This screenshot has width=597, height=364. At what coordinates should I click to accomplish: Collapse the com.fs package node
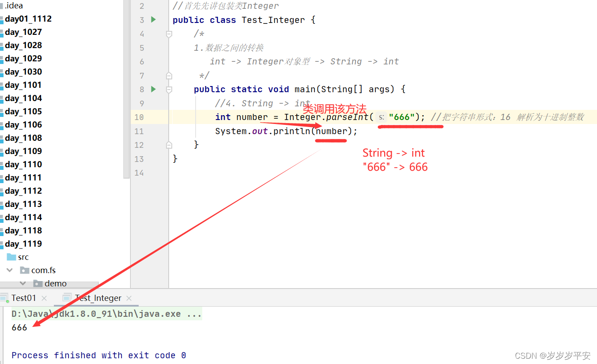point(10,270)
